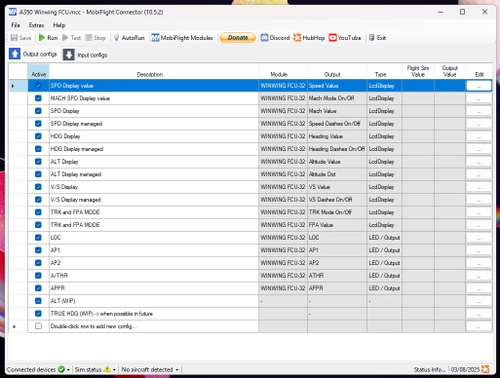Uncheck the A/THR row Active checkbox
500x378 pixels.
[x=38, y=275]
